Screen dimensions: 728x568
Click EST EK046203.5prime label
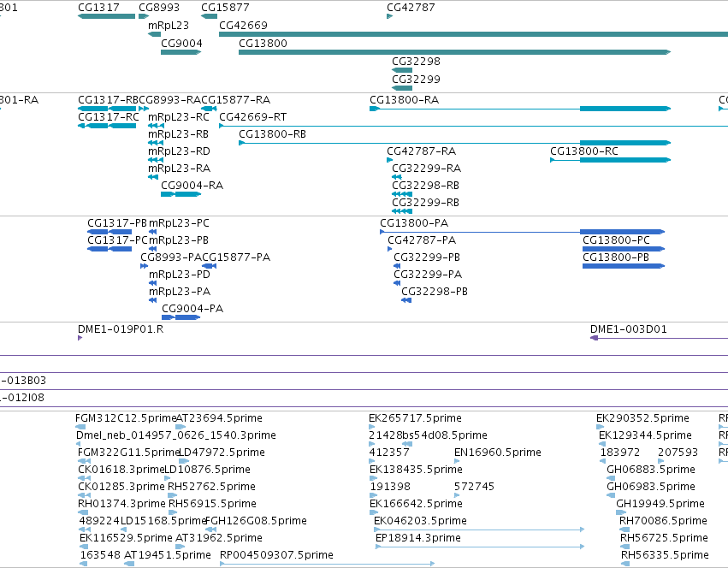(x=420, y=521)
